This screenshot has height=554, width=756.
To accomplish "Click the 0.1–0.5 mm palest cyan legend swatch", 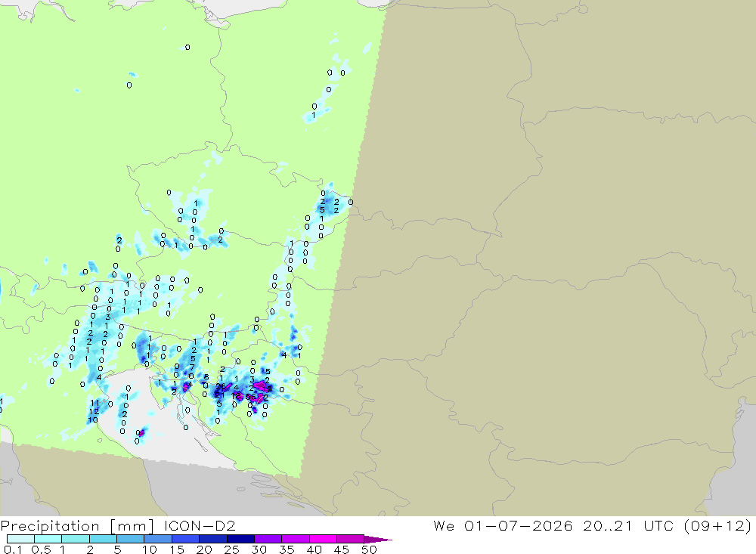I will (x=20, y=539).
